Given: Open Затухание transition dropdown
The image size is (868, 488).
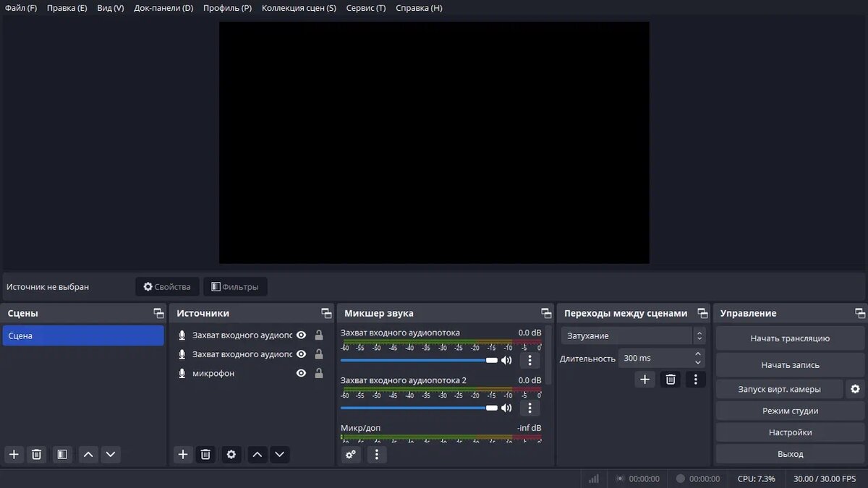Looking at the screenshot, I should 633,335.
